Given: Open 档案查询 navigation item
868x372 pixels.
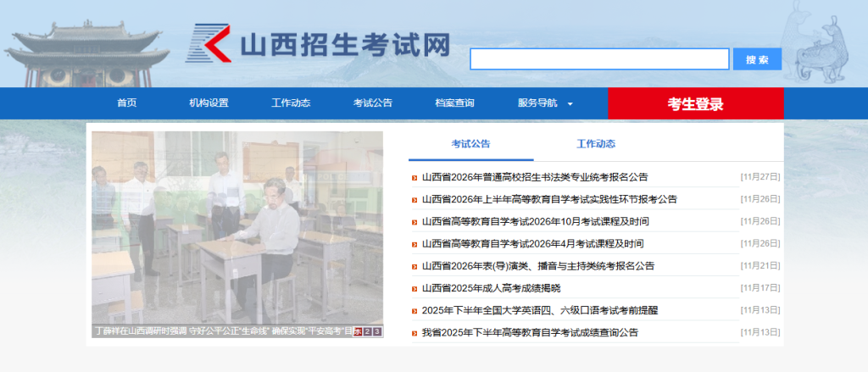Looking at the screenshot, I should [x=454, y=103].
